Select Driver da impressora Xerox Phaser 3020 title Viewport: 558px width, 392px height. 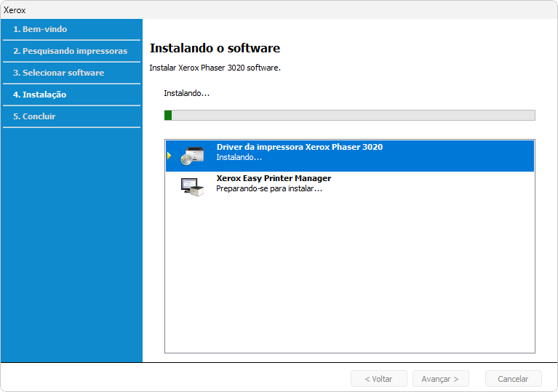pos(300,147)
